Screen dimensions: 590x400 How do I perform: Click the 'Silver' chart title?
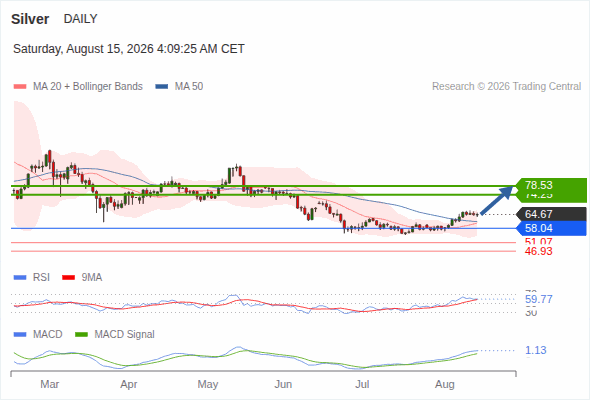point(30,19)
